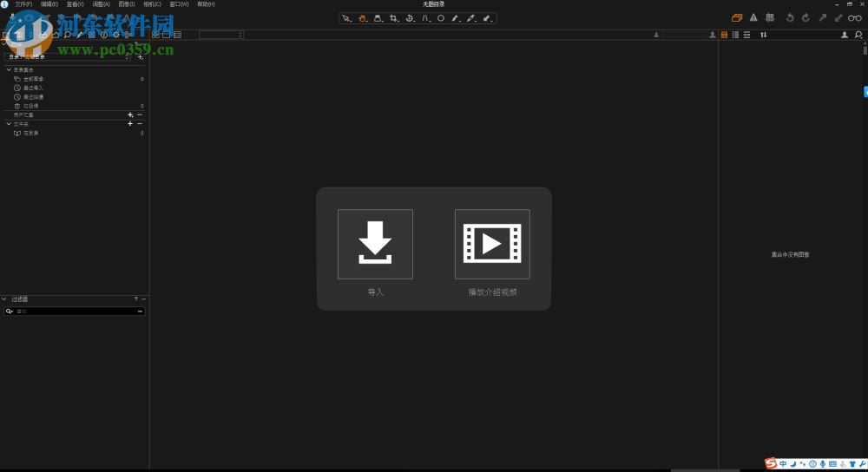The height and width of the screenshot is (472, 868).
Task: Select the circle Spot Removal tool
Action: (441, 18)
